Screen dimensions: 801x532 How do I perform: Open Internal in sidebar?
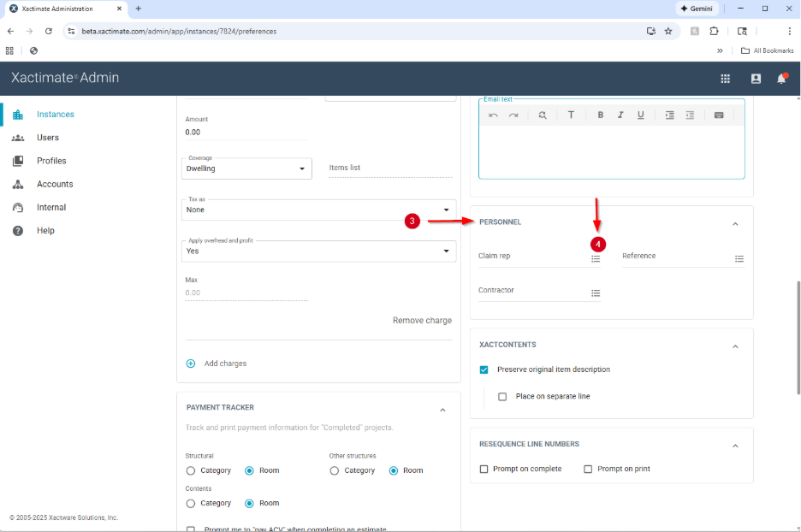click(x=51, y=207)
